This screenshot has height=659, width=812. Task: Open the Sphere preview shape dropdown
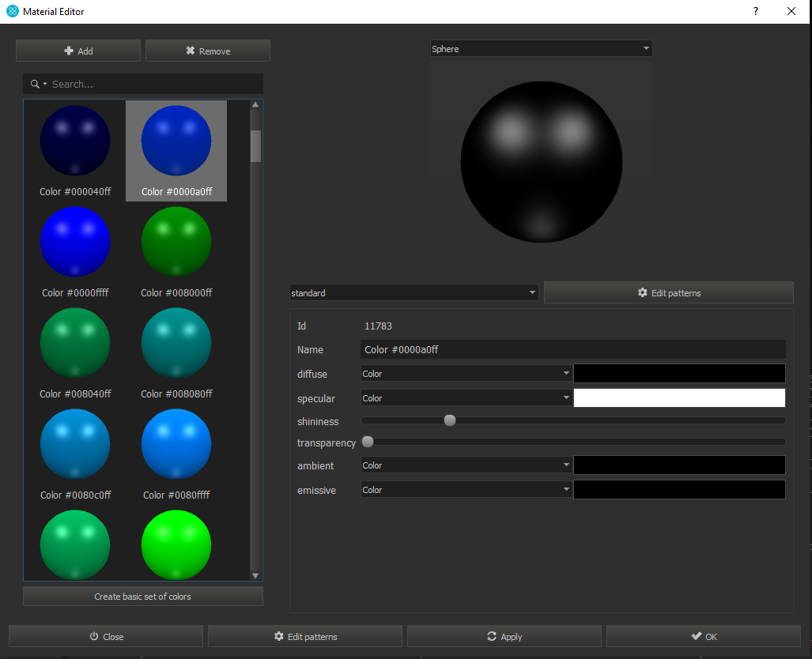[x=541, y=49]
